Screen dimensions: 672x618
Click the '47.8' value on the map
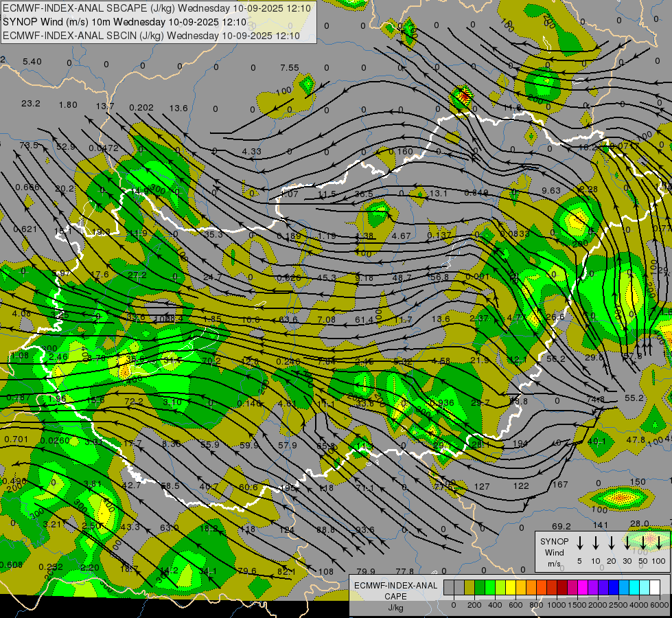click(636, 440)
